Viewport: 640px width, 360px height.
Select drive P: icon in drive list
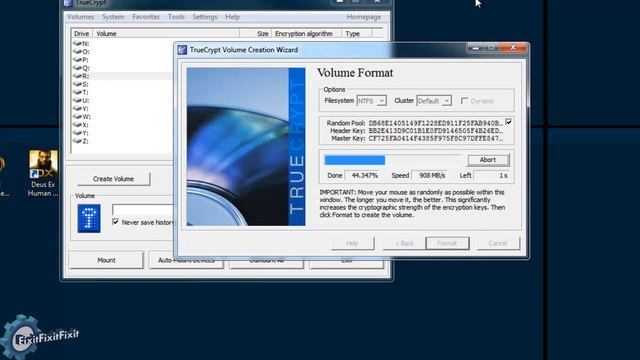[x=77, y=60]
